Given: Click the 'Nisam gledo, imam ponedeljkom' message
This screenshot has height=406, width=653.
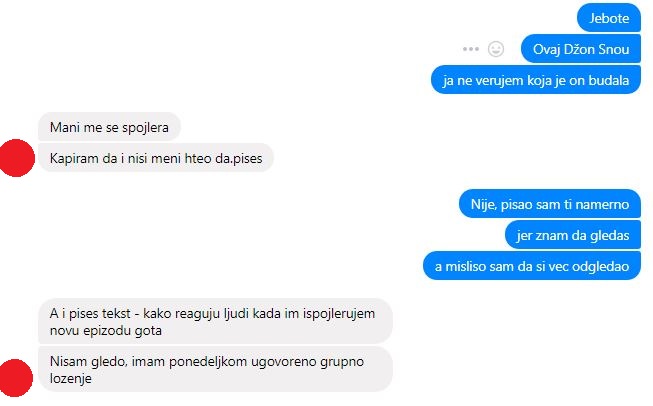Looking at the screenshot, I should pos(215,369).
